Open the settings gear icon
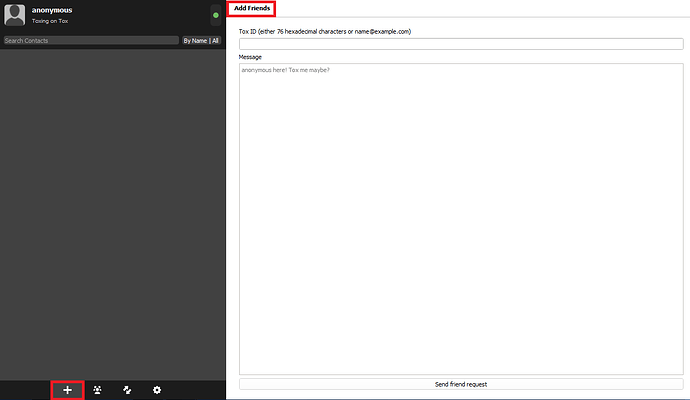 pos(157,389)
